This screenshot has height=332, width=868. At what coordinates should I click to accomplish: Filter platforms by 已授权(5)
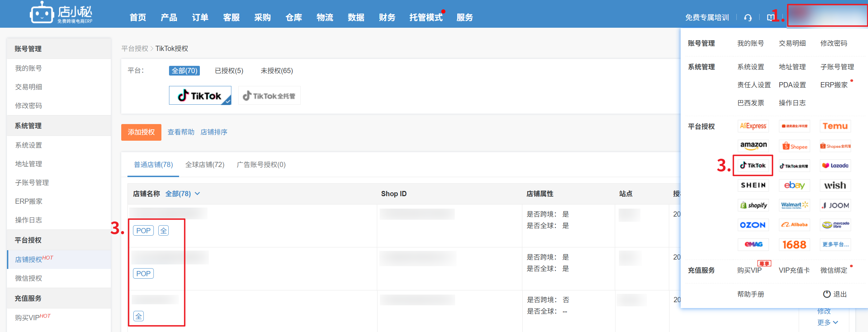click(x=229, y=71)
